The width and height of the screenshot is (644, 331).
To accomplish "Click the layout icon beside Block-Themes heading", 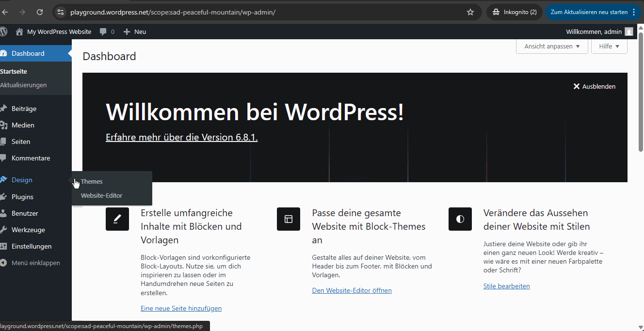I will coord(289,219).
